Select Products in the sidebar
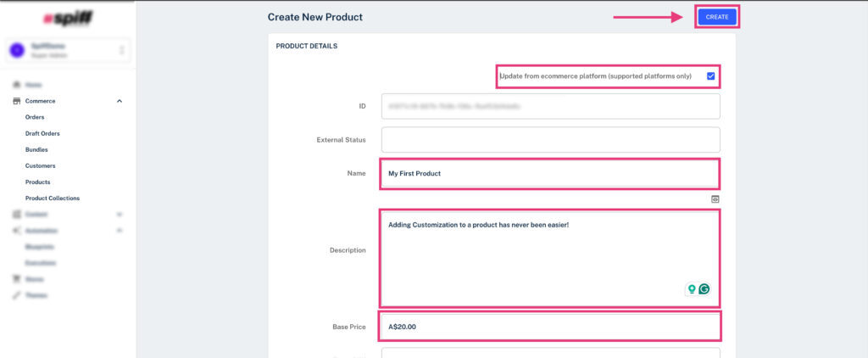This screenshot has height=358, width=868. click(37, 182)
